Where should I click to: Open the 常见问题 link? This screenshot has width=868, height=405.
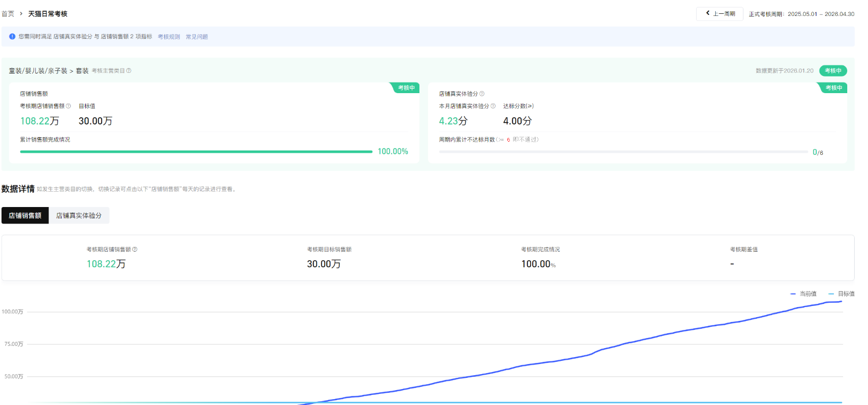pos(196,37)
